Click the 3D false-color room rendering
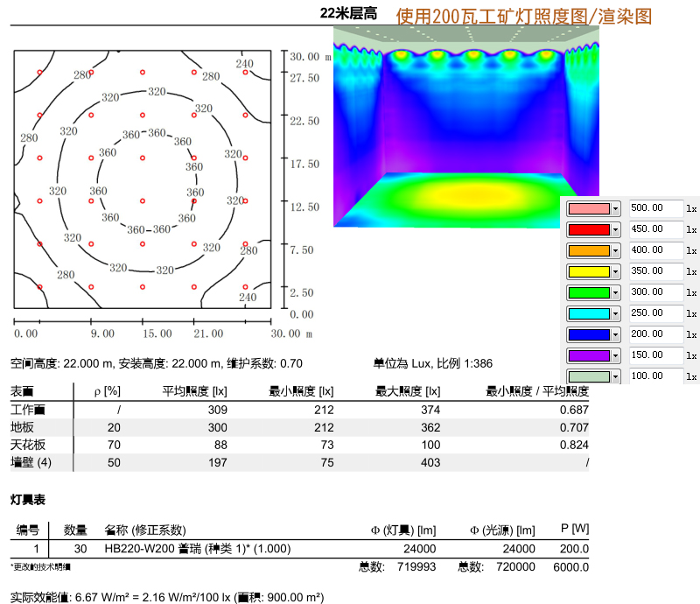Viewport: 700px width, 604px height. click(x=466, y=127)
